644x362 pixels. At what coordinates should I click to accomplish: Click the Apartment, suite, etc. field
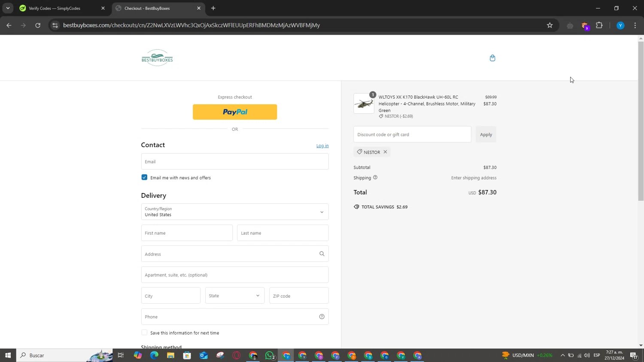coord(235,275)
